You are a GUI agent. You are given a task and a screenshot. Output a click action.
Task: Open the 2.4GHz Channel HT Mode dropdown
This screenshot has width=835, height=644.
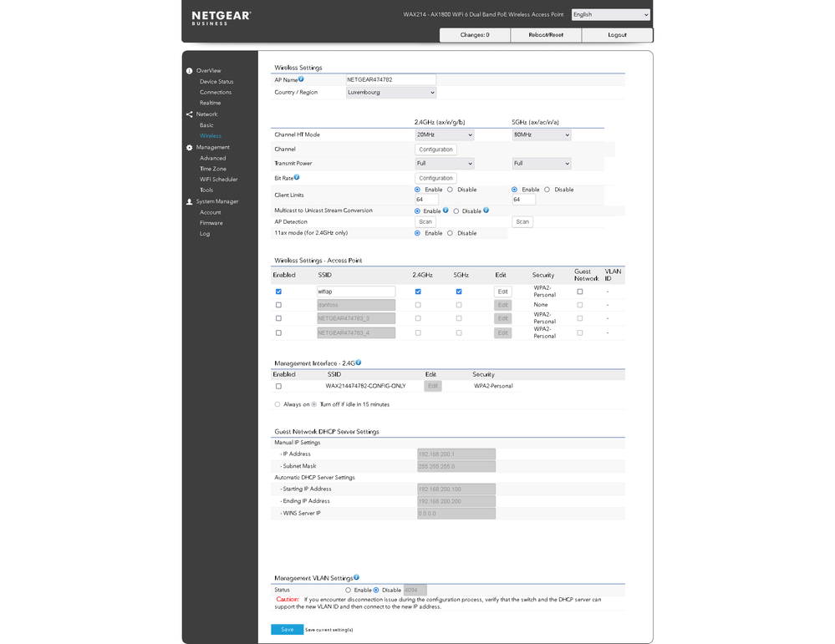click(x=445, y=135)
